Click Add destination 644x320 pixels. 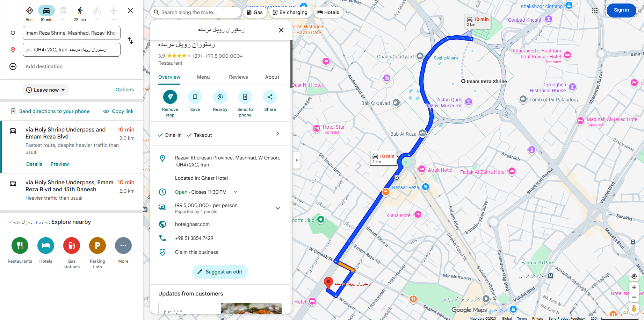coord(44,66)
